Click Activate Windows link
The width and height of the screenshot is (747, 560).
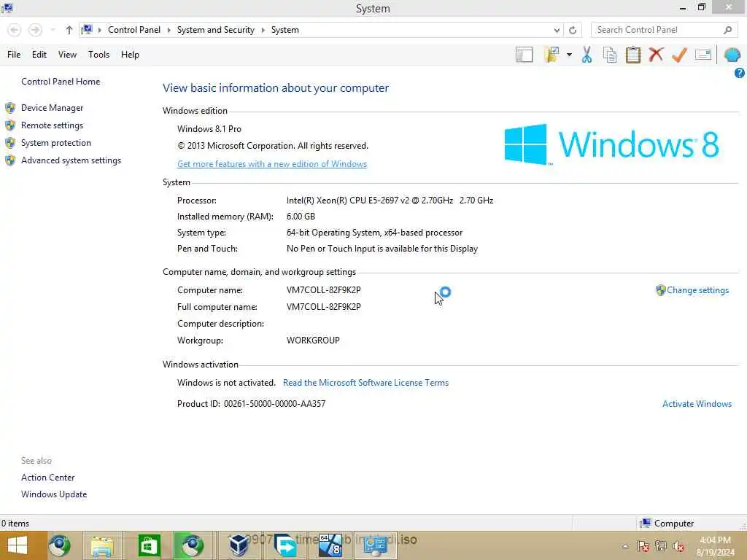(x=697, y=404)
